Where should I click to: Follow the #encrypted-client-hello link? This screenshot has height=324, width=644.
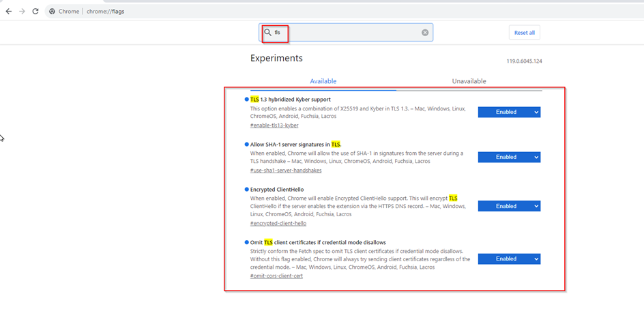point(278,224)
